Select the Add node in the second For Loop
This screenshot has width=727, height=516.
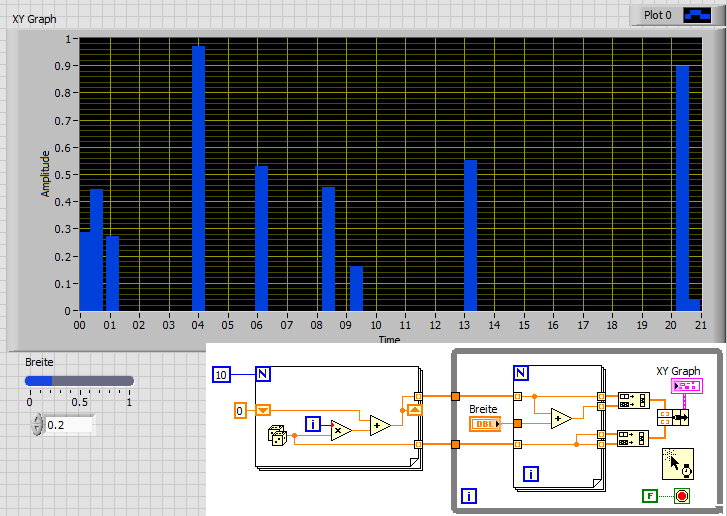point(561,418)
